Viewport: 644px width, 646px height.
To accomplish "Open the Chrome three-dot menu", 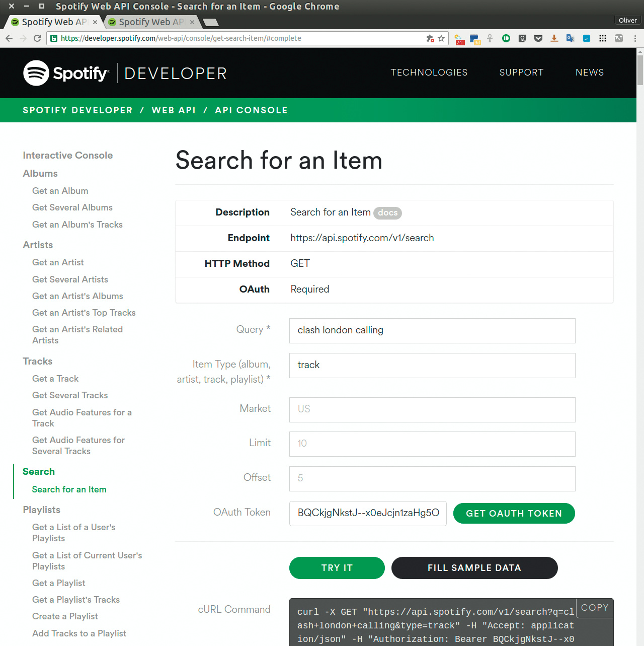I will click(x=635, y=38).
